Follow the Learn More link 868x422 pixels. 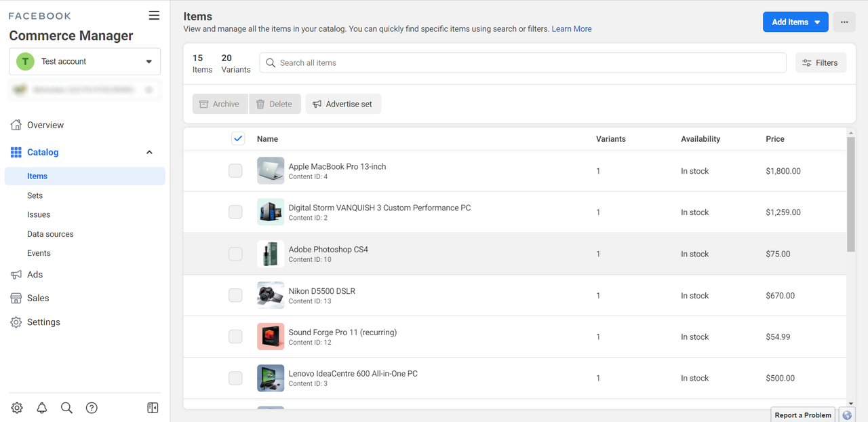pos(572,29)
